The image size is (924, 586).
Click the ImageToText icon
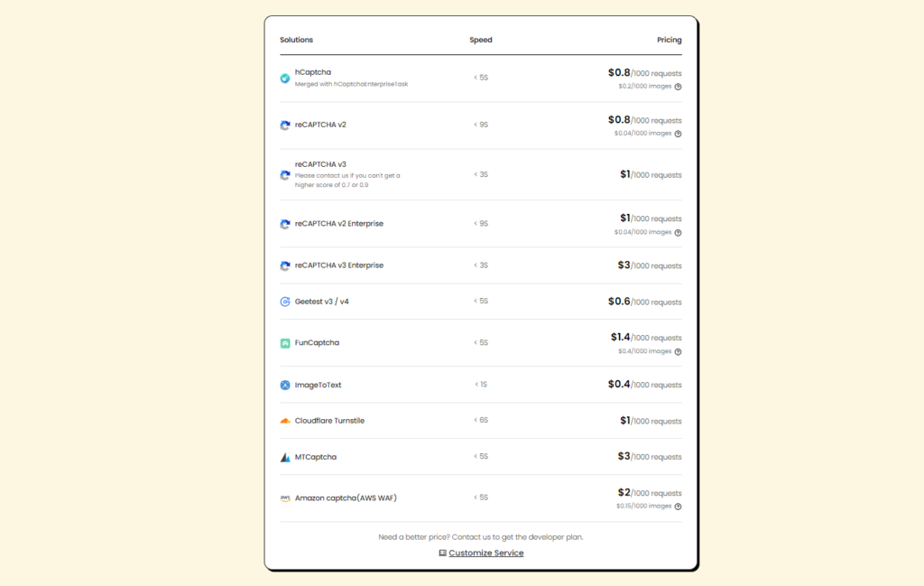click(285, 386)
